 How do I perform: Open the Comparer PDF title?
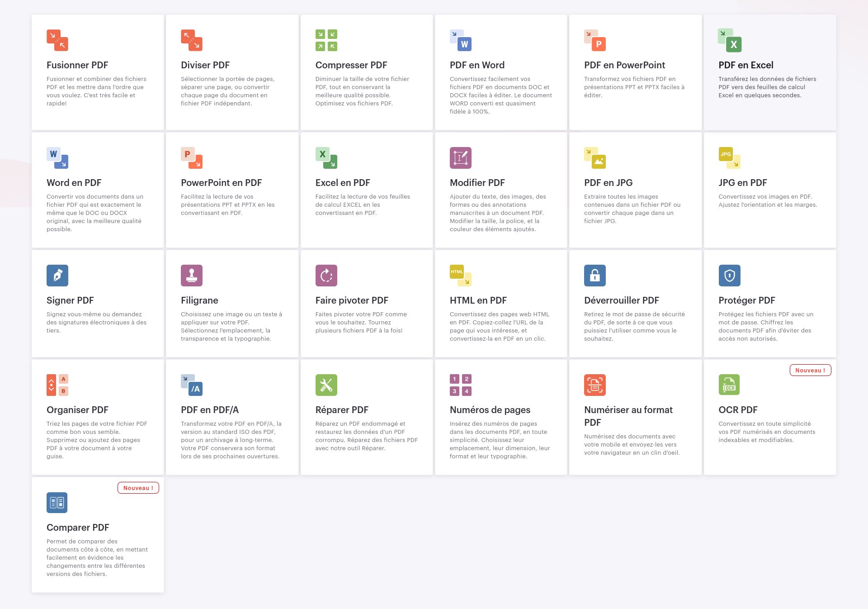coord(78,528)
